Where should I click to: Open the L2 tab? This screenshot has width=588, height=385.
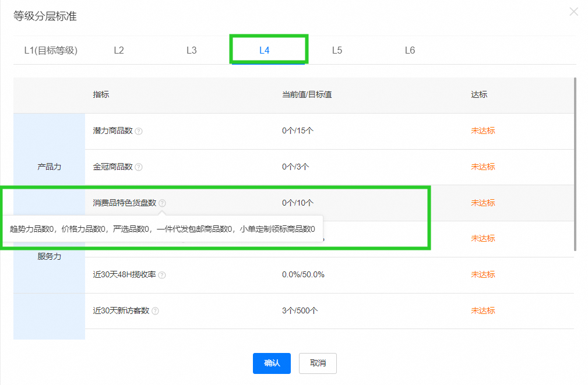click(x=119, y=50)
